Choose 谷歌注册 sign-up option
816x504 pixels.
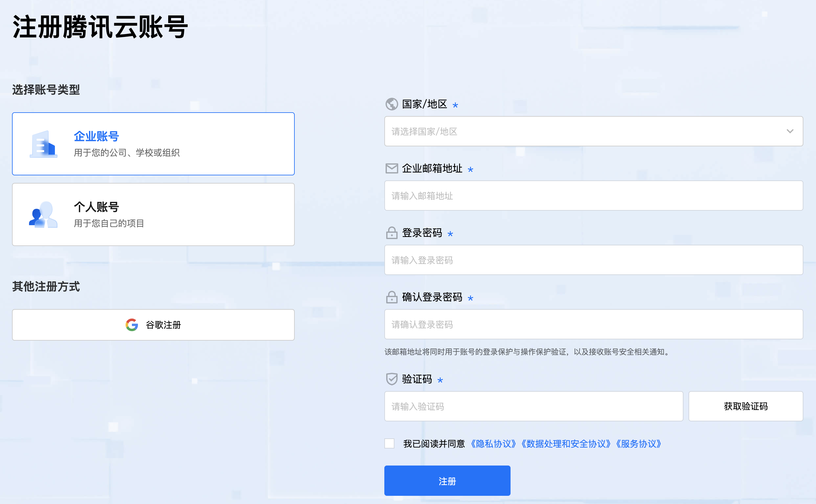[153, 325]
